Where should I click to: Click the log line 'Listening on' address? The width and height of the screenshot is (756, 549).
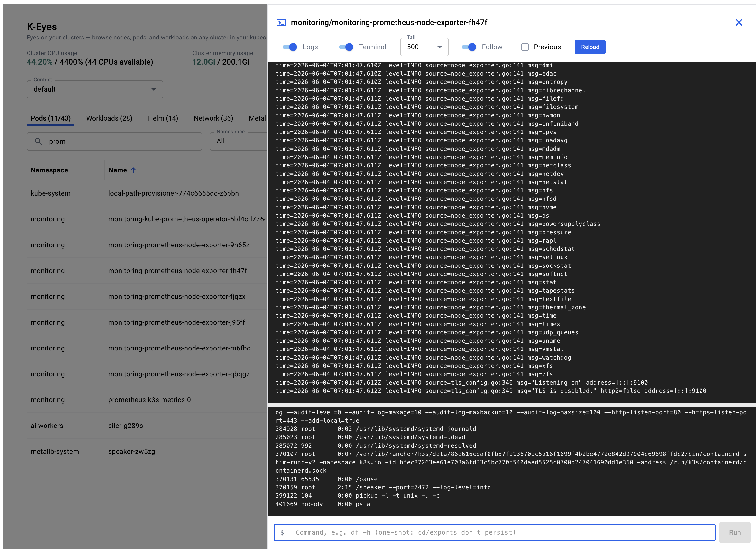462,383
